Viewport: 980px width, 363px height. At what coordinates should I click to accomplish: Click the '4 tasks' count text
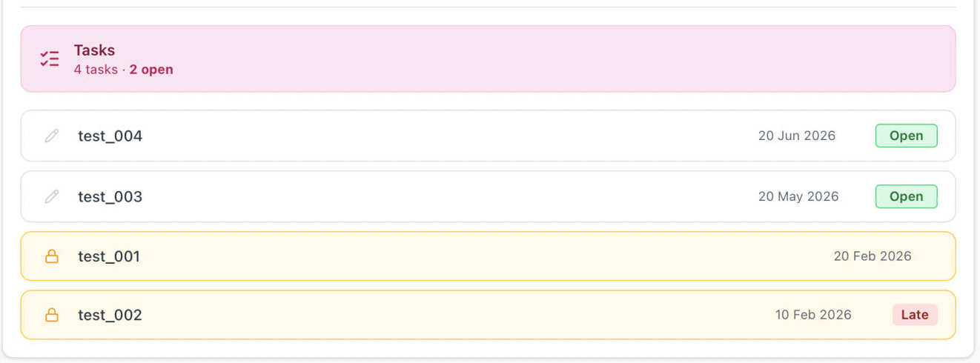coord(96,70)
